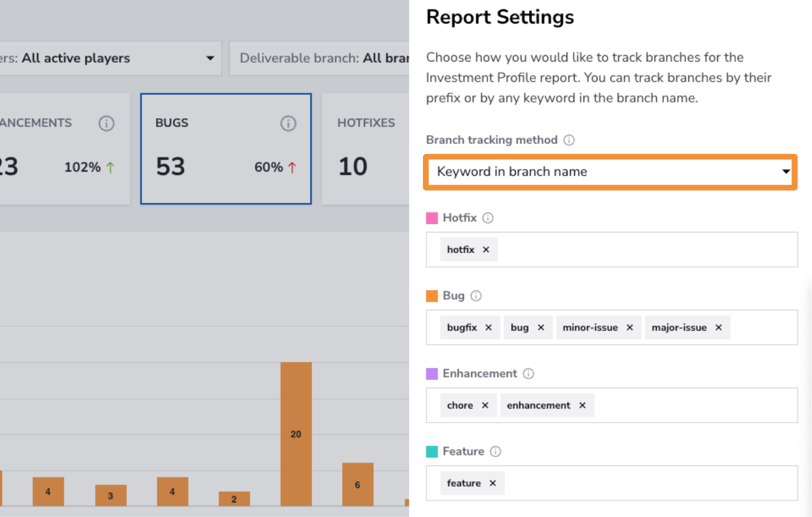The width and height of the screenshot is (812, 517).
Task: Click the orange Bug color swatch
Action: click(x=432, y=296)
